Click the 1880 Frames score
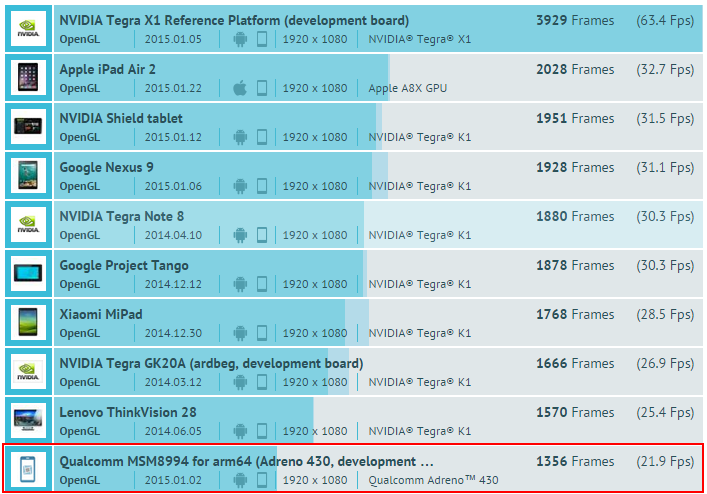707x494 pixels. click(x=575, y=217)
